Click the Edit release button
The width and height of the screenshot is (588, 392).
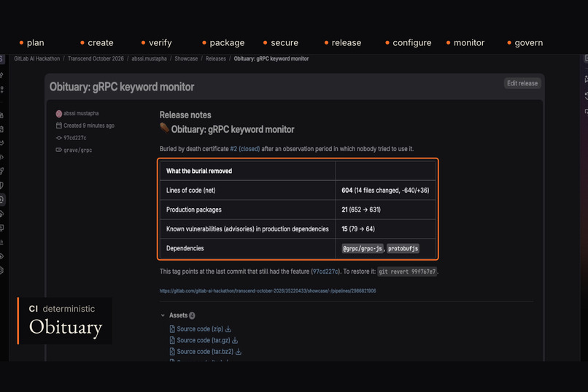522,83
